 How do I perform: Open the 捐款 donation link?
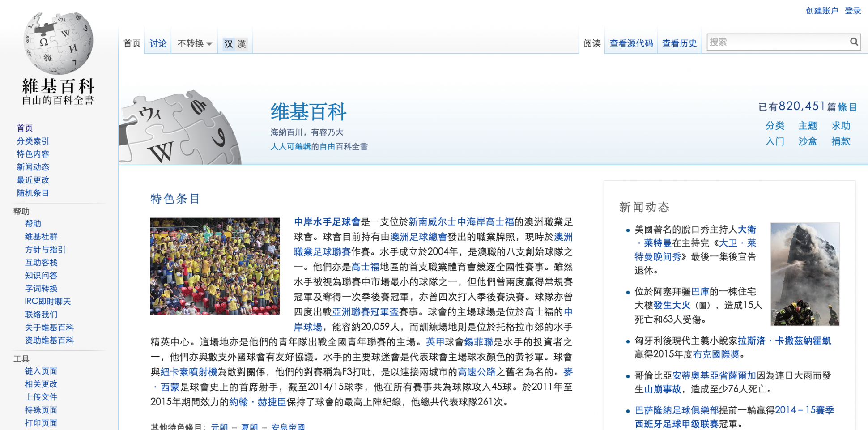click(x=841, y=141)
